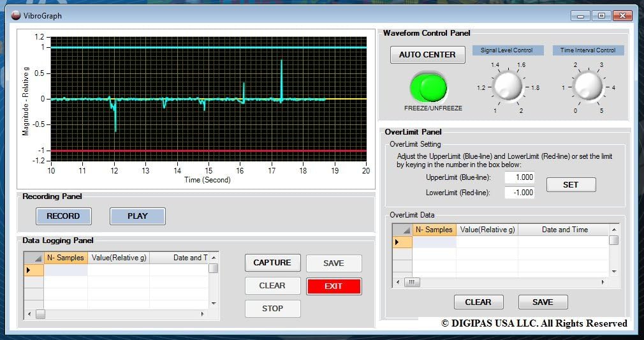Viewport: 644px width, 340px height.
Task: Click CLEAR under the OverLimit Data table
Action: 478,302
